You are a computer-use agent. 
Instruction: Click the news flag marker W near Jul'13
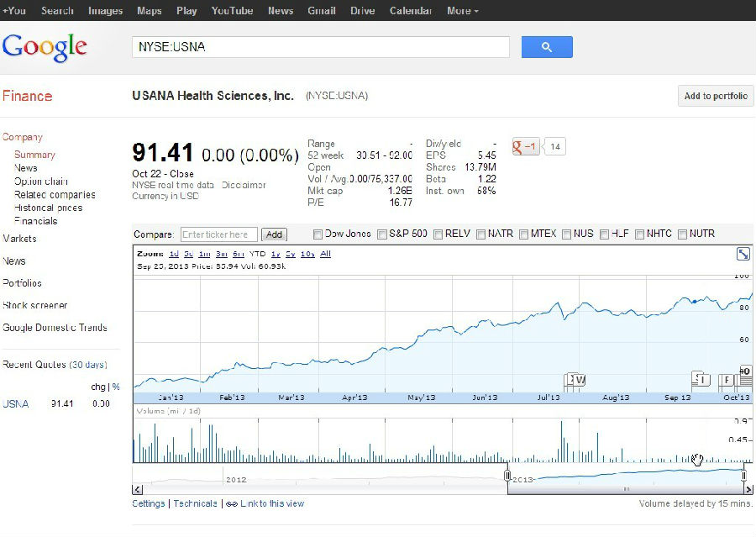[580, 380]
